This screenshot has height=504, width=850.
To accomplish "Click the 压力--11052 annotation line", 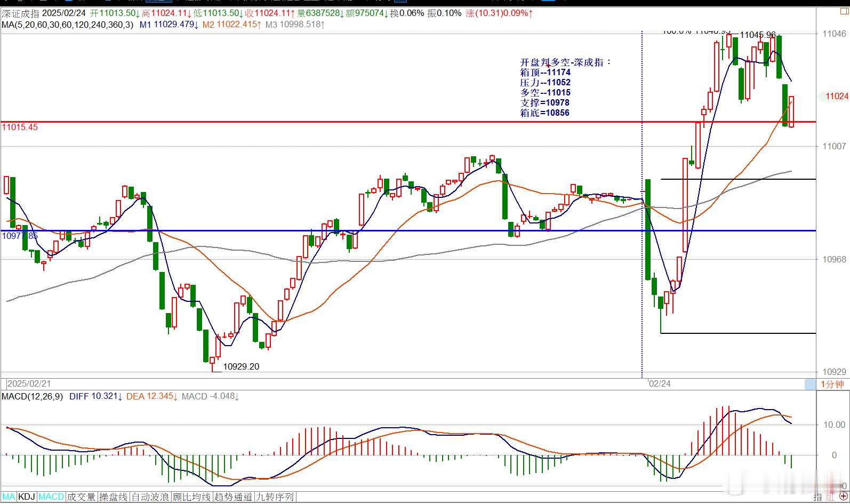I will pos(545,83).
